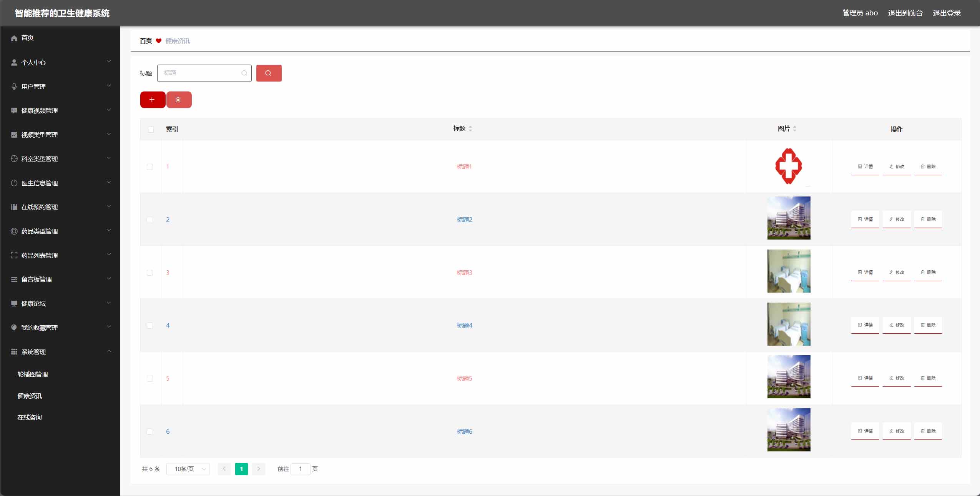
Task: Select all rows via header checkbox
Action: tap(151, 130)
